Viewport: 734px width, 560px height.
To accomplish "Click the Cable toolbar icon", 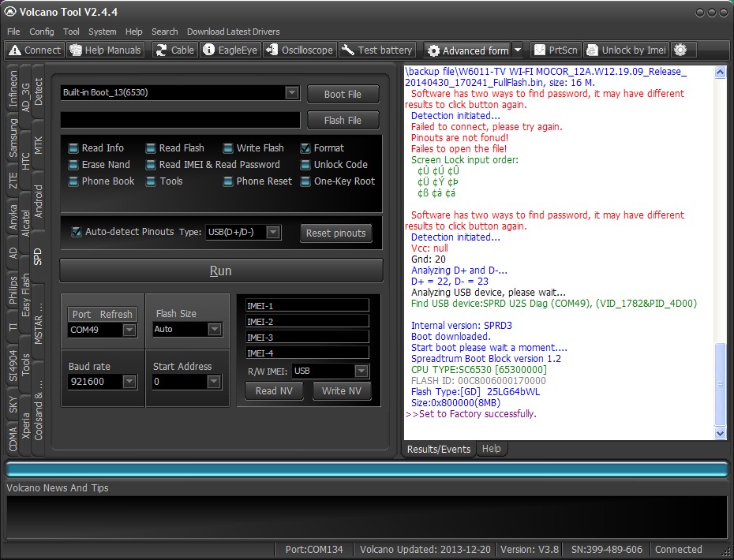I will 174,50.
